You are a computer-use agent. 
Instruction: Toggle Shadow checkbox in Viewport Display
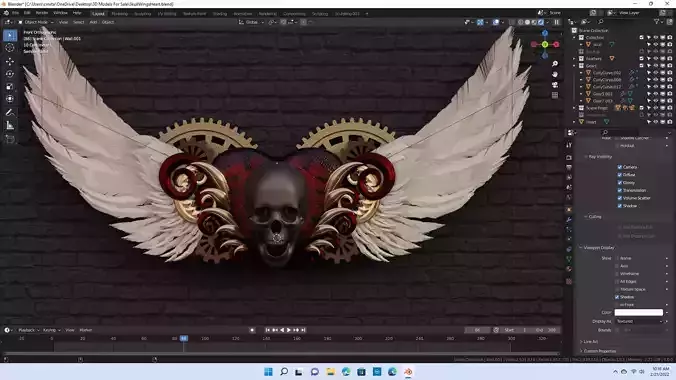click(617, 297)
